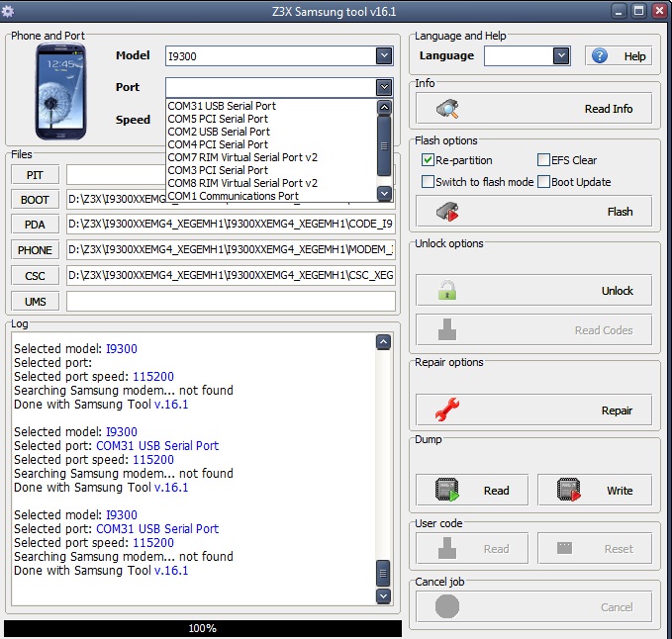Enable Switch to flash mode checkbox
Viewport: 672px width, 639px height.
click(428, 182)
